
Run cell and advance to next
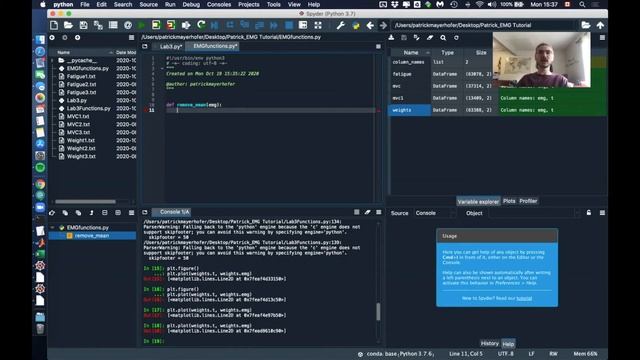[x=171, y=25]
